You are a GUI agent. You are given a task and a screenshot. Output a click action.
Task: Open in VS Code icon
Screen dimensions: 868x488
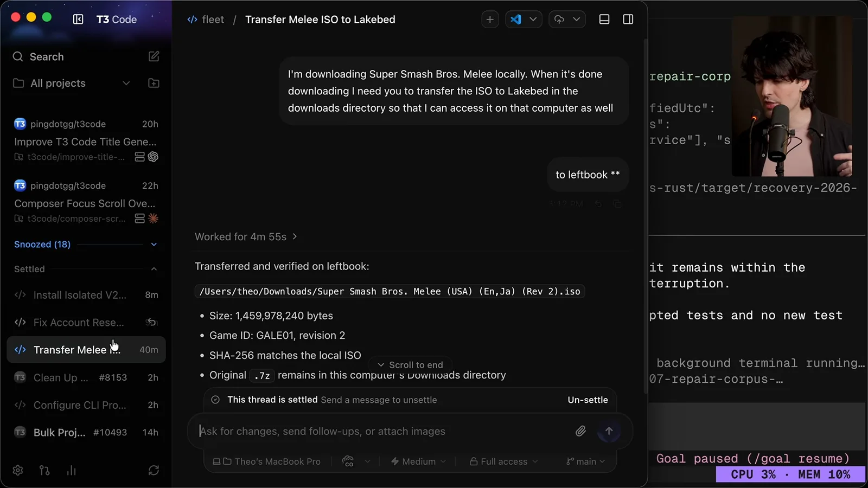click(x=516, y=20)
